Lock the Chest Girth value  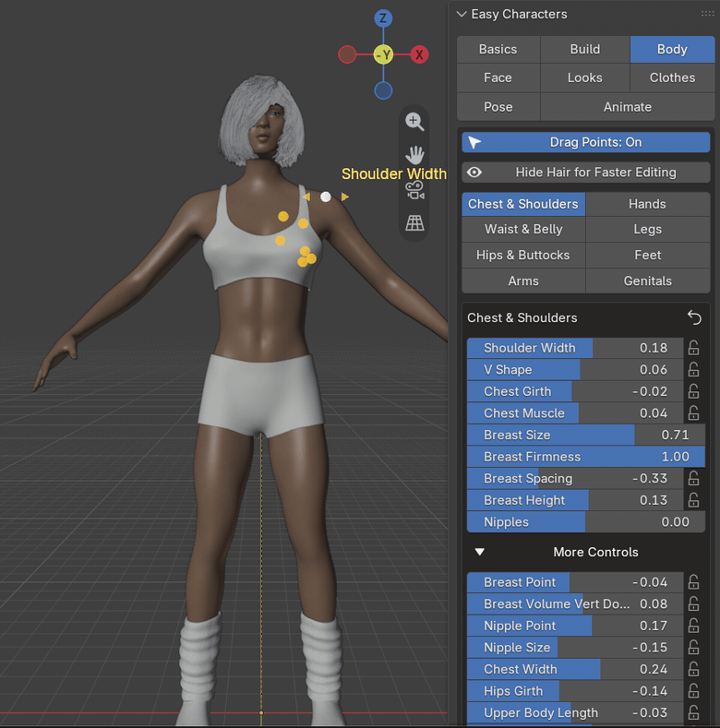[x=693, y=391]
